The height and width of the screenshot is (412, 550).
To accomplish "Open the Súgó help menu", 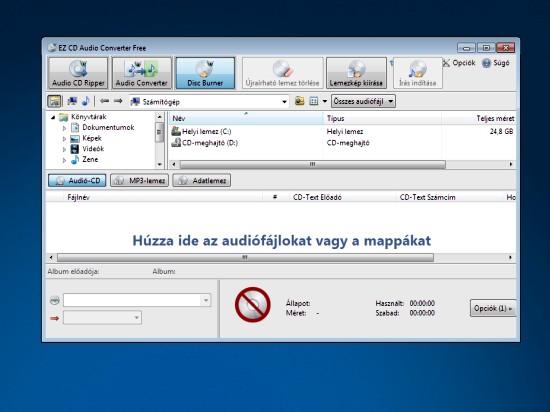I will 496,63.
